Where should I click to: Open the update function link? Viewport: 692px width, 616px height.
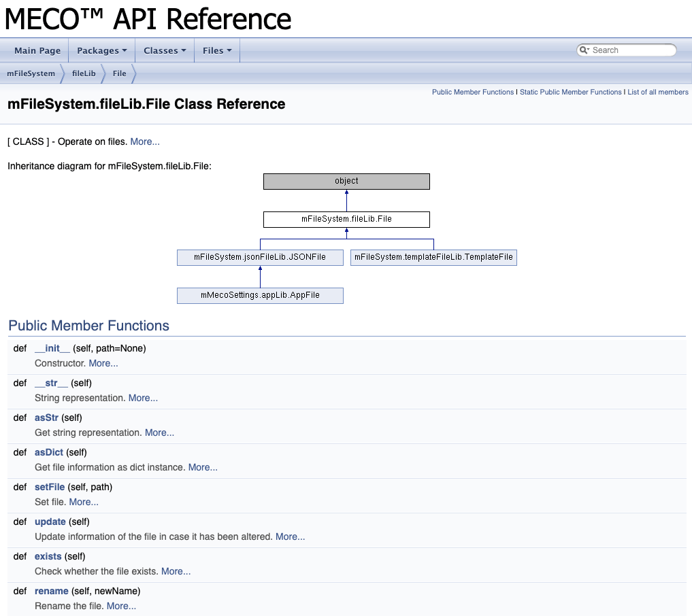[50, 521]
